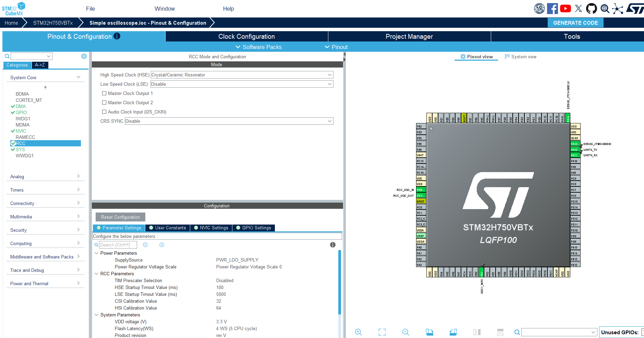
Task: Click the Reset Configuration button
Action: tap(120, 217)
